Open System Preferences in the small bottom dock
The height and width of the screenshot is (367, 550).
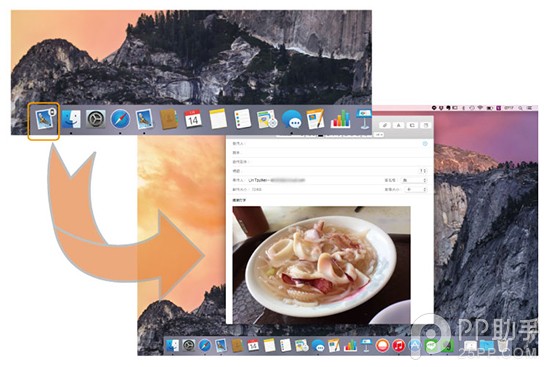188,346
